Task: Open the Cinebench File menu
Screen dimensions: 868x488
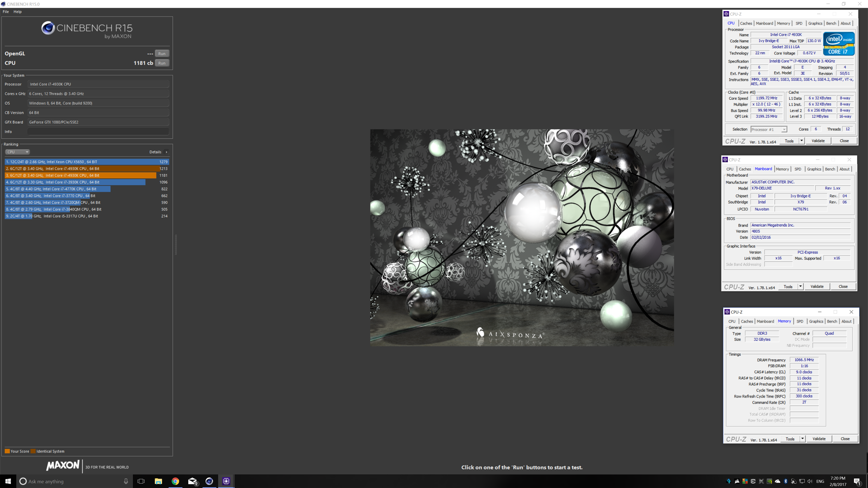Action: pyautogui.click(x=6, y=11)
